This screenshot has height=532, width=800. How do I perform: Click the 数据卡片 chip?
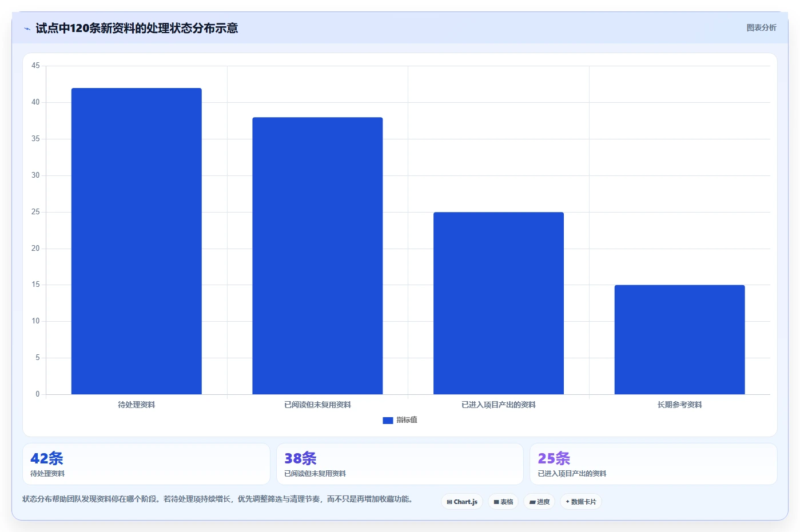(x=581, y=502)
